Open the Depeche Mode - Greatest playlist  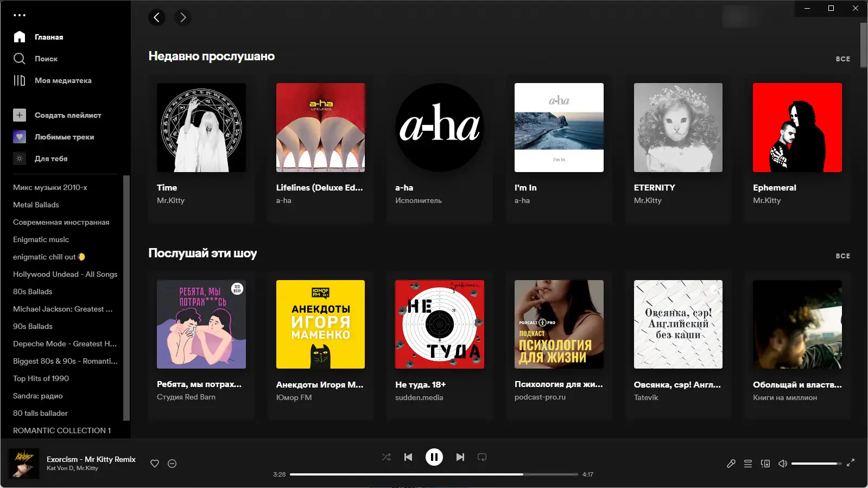pos(65,344)
